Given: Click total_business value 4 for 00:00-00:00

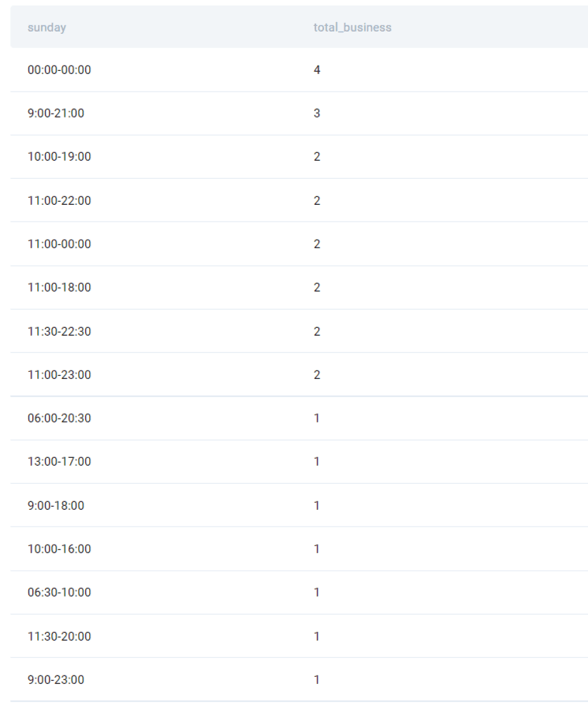Looking at the screenshot, I should [317, 70].
